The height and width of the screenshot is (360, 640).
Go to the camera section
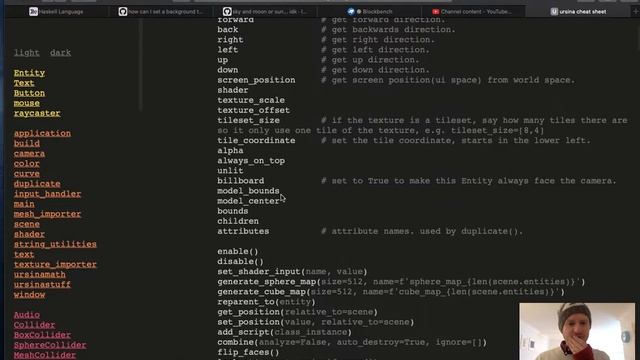click(29, 154)
